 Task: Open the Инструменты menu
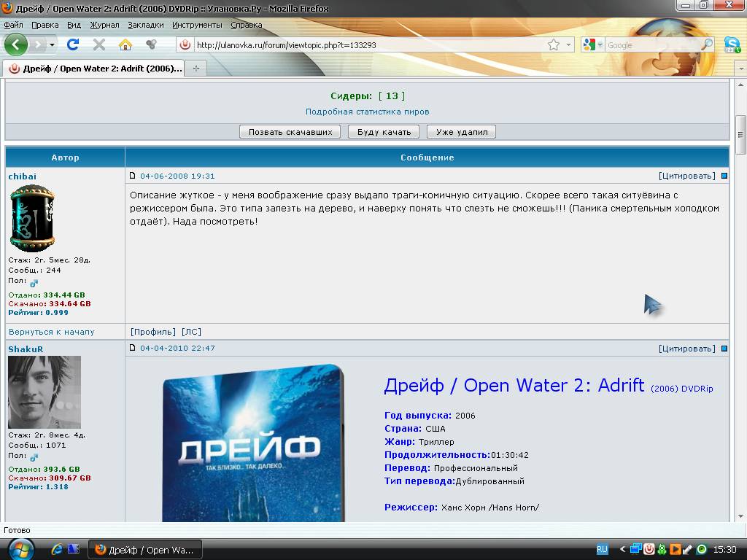point(197,25)
